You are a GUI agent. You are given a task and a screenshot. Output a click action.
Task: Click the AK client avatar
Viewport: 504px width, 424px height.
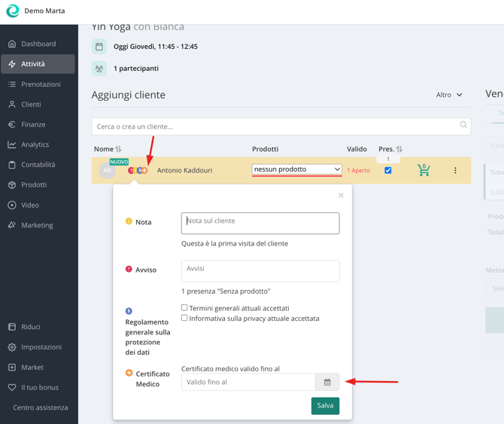point(108,171)
